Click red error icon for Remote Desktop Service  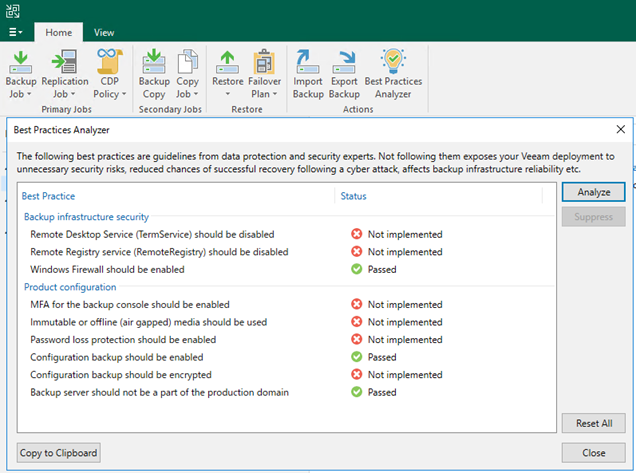point(357,234)
